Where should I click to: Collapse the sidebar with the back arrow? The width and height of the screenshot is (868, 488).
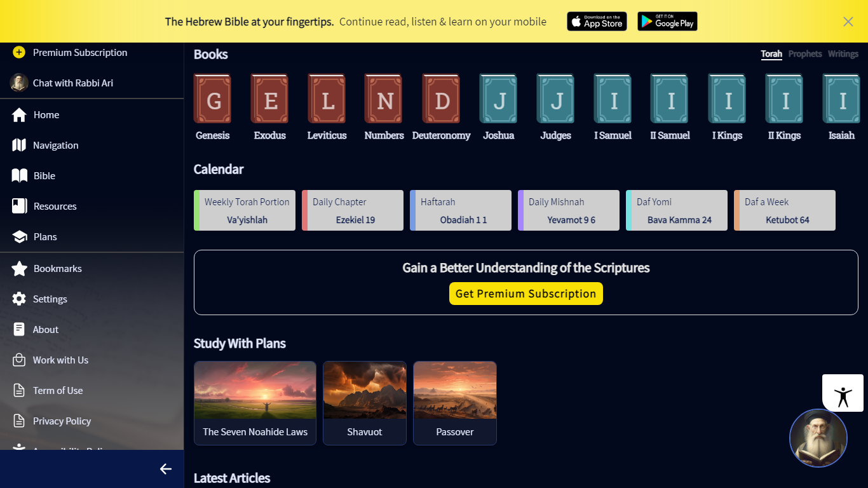pyautogui.click(x=166, y=469)
